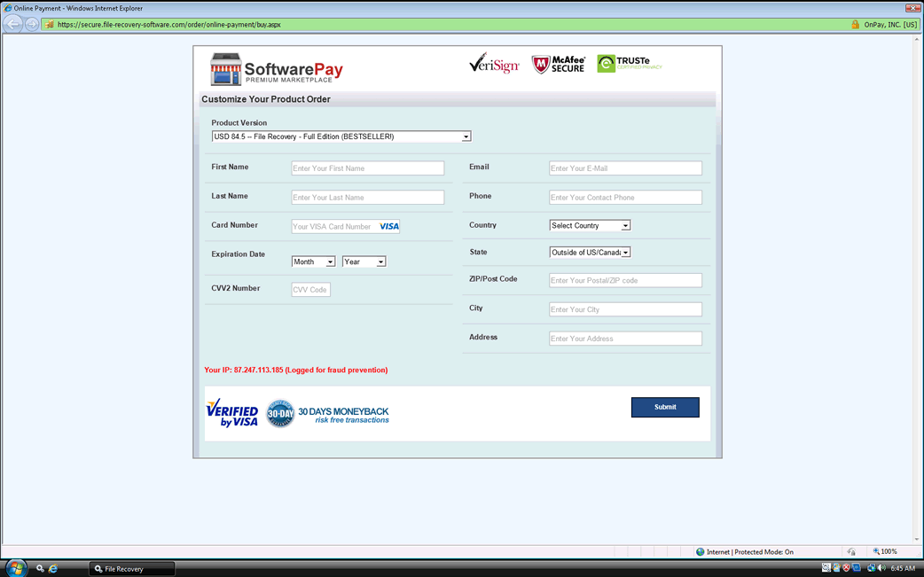924x577 pixels.
Task: Focus the Email input field
Action: (x=625, y=168)
